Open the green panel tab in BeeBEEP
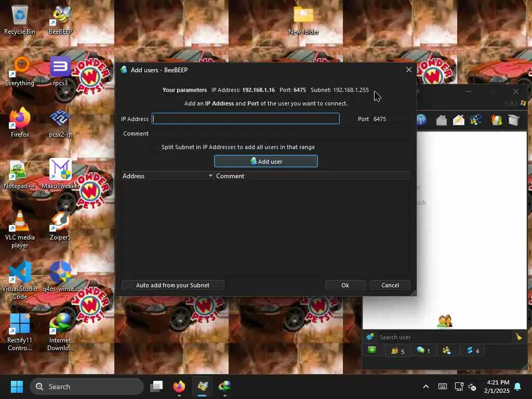This screenshot has height=399, width=532. 372,350
